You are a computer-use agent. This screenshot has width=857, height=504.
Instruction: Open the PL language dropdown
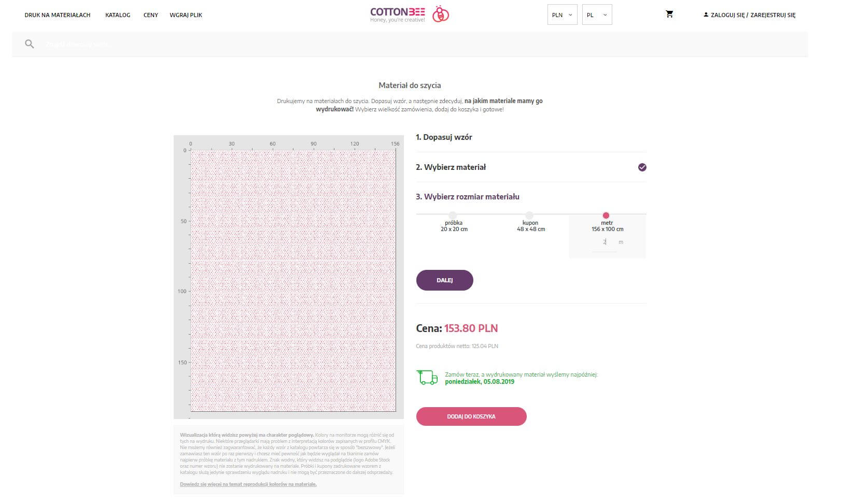click(x=596, y=15)
